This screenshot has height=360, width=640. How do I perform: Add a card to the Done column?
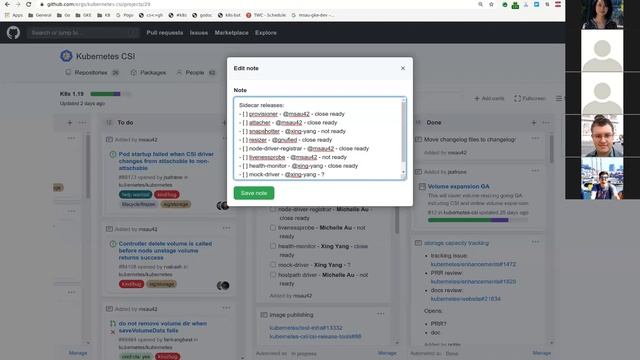pyautogui.click(x=533, y=122)
